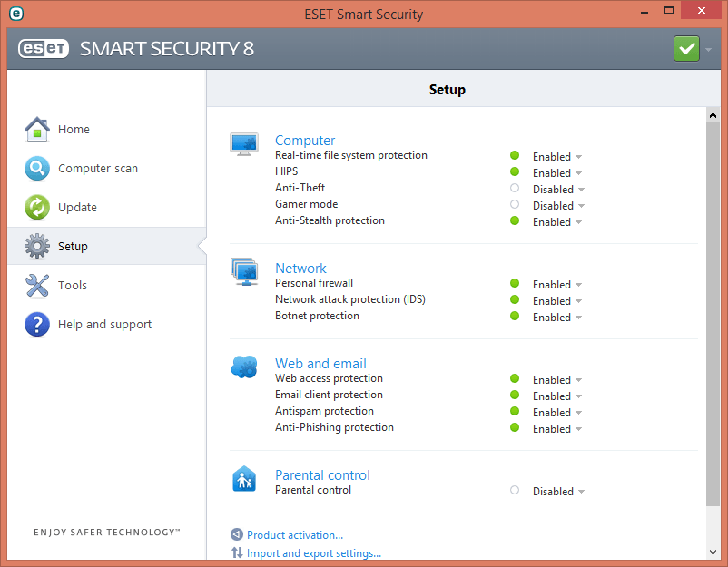Click the Tools wrench icon

(37, 285)
